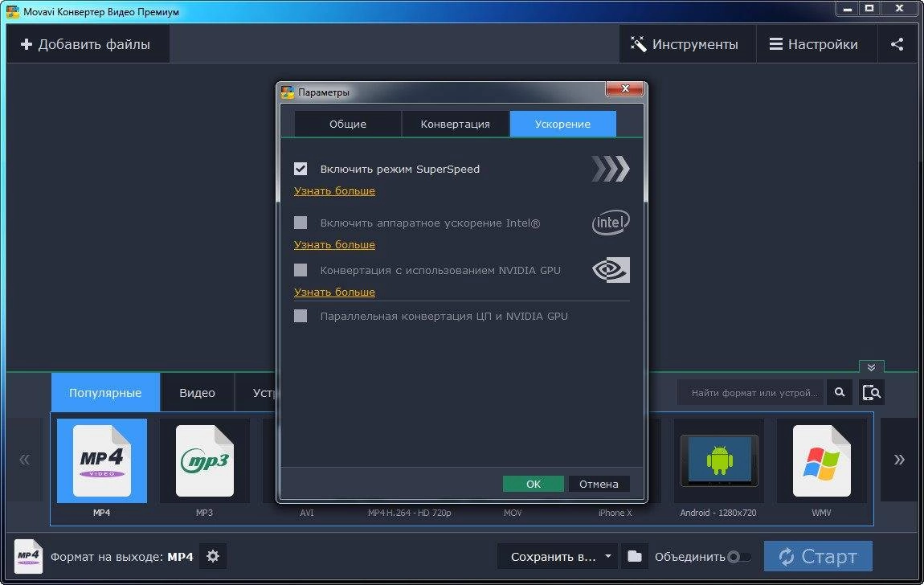Viewport: 924px width, 585px height.
Task: Click the Intel logo icon
Action: click(611, 223)
